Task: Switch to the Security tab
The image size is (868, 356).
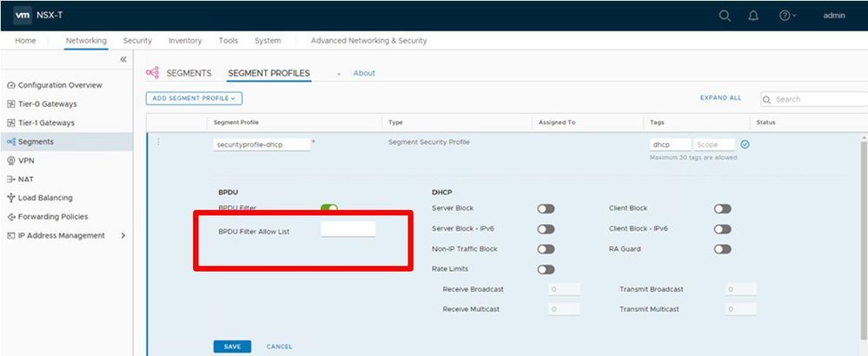Action: click(x=137, y=40)
